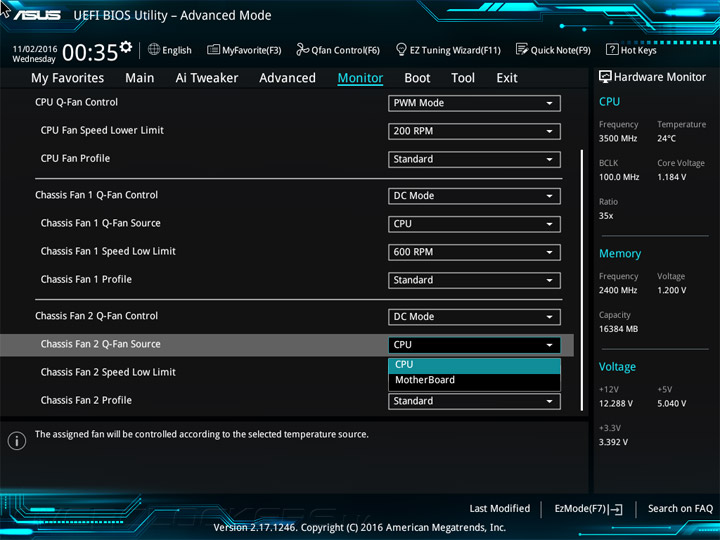The width and height of the screenshot is (720, 540).
Task: Click the globe language icon
Action: click(x=154, y=49)
